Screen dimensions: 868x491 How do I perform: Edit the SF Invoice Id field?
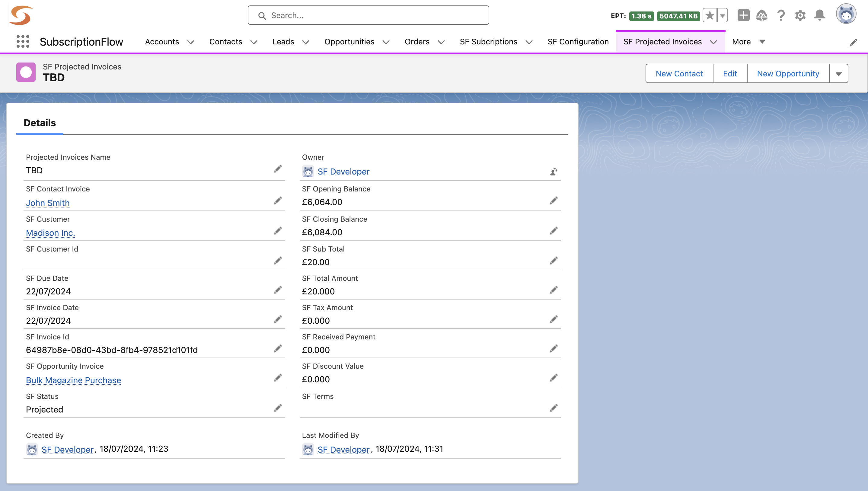pyautogui.click(x=278, y=349)
